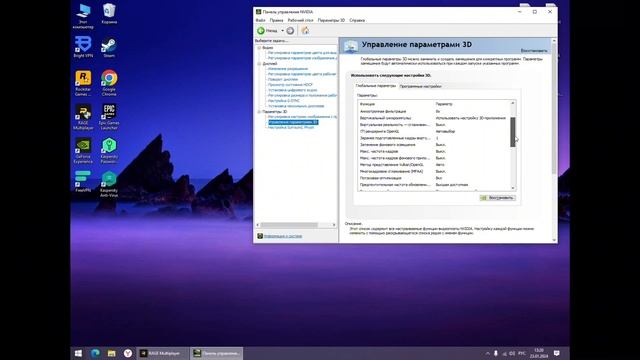Collapse the Параметры 3D tree node
The width and height of the screenshot is (640, 360).
coord(259,111)
